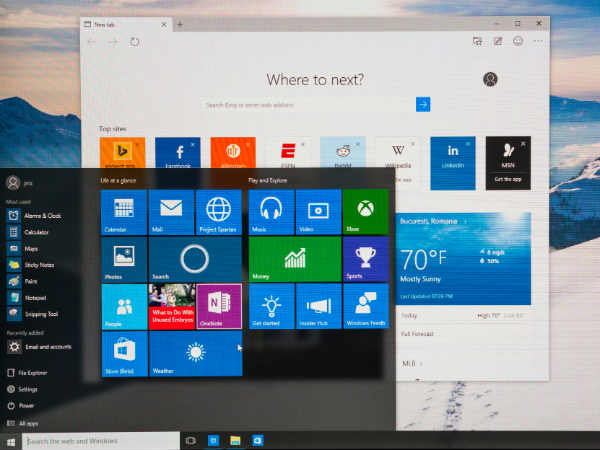Image resolution: width=600 pixels, height=450 pixels.
Task: Open the Project Spartan tile
Action: tap(218, 212)
